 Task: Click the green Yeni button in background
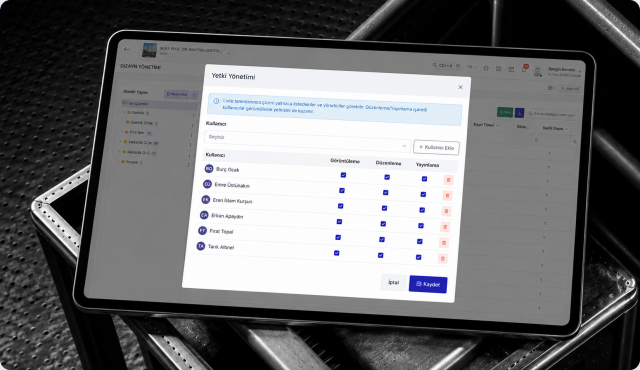[x=505, y=112]
